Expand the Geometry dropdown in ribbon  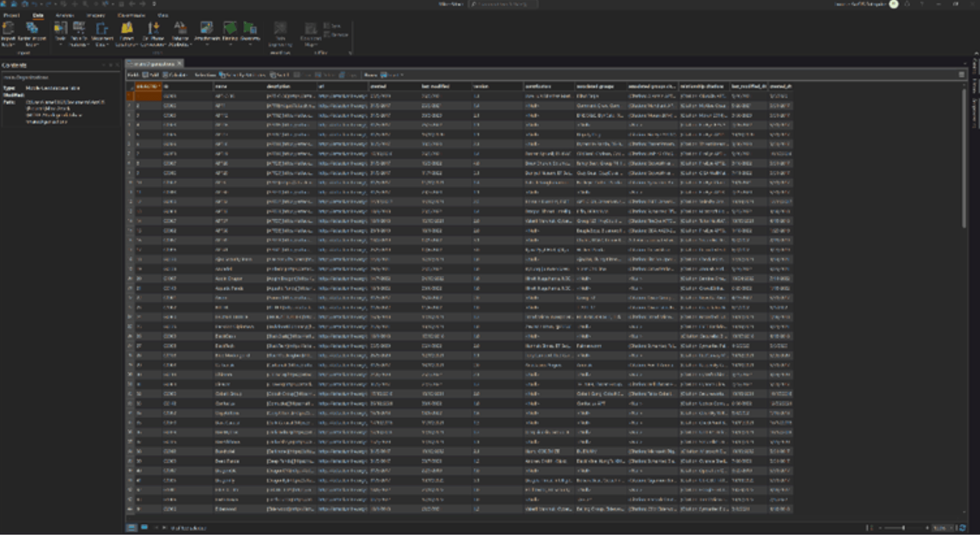[250, 44]
